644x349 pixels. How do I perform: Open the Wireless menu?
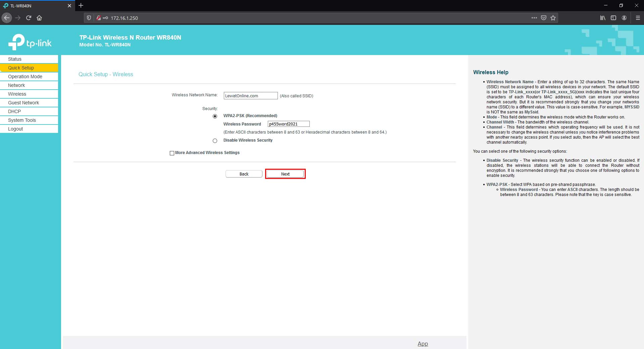pos(29,94)
